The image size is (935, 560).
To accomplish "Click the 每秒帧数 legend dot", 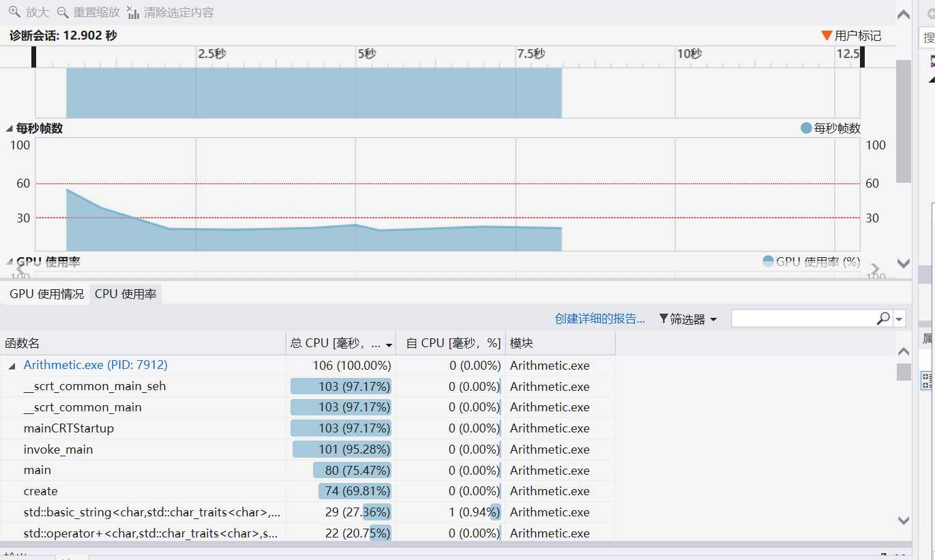I will coord(806,128).
